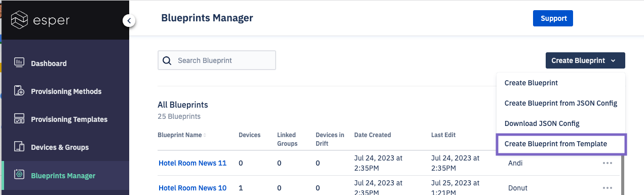Collapse the sidebar with the chevron button
This screenshot has width=644, height=195.
point(129,21)
